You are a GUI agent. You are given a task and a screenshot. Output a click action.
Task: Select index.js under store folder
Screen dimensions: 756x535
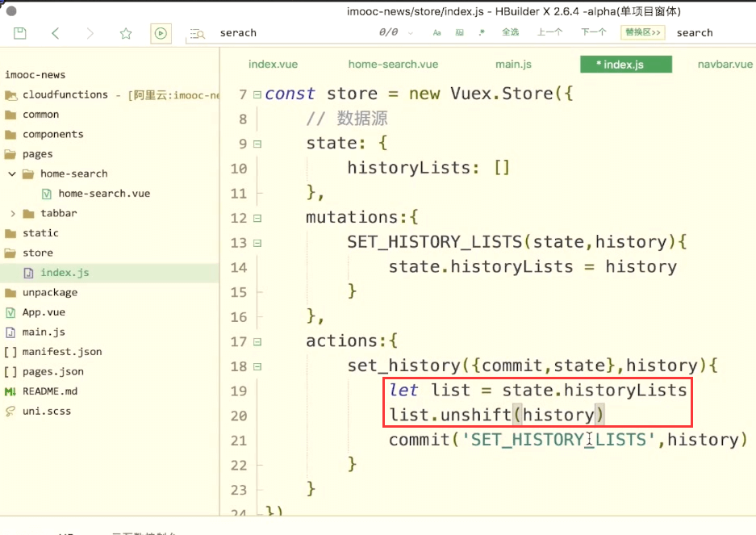pyautogui.click(x=65, y=273)
